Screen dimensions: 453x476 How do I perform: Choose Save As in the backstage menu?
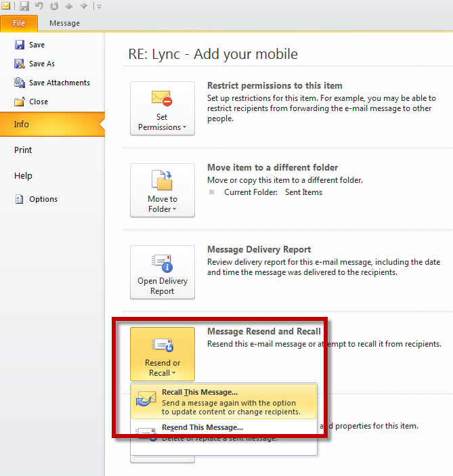click(41, 64)
